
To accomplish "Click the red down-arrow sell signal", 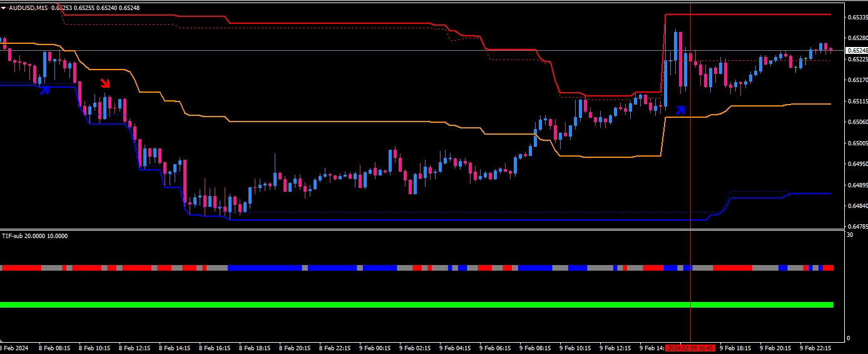I will pos(105,83).
